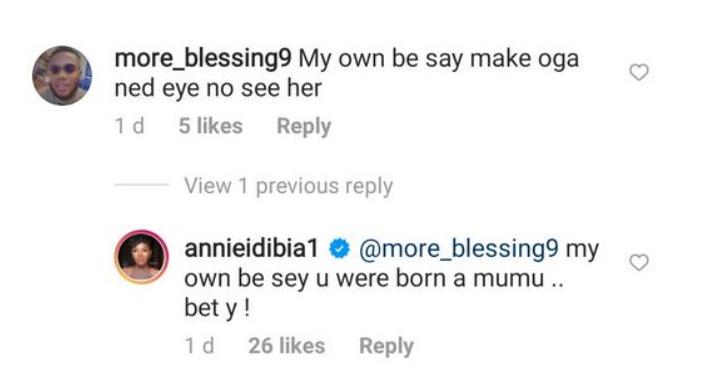The width and height of the screenshot is (720, 374).
Task: Select the 'bet y !' line of the reply
Action: [x=217, y=308]
